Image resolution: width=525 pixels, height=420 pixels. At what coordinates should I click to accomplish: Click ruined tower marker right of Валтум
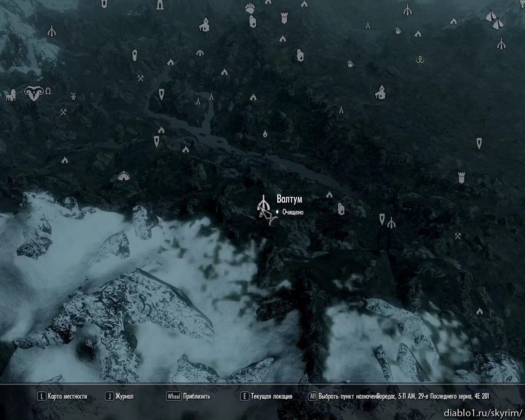341,208
